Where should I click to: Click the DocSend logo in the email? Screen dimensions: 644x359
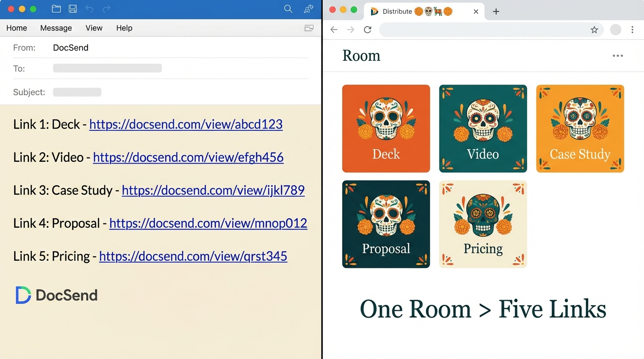(56, 295)
